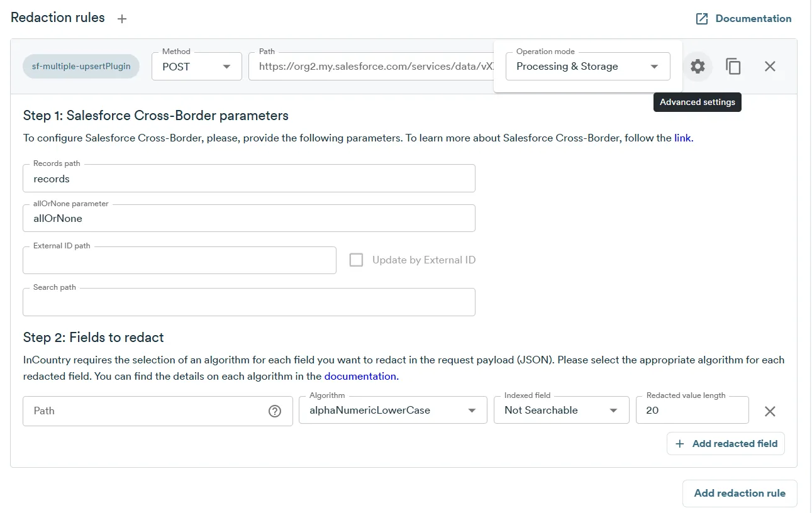Click the redacted field Path input
This screenshot has height=513, width=812.
pyautogui.click(x=145, y=411)
